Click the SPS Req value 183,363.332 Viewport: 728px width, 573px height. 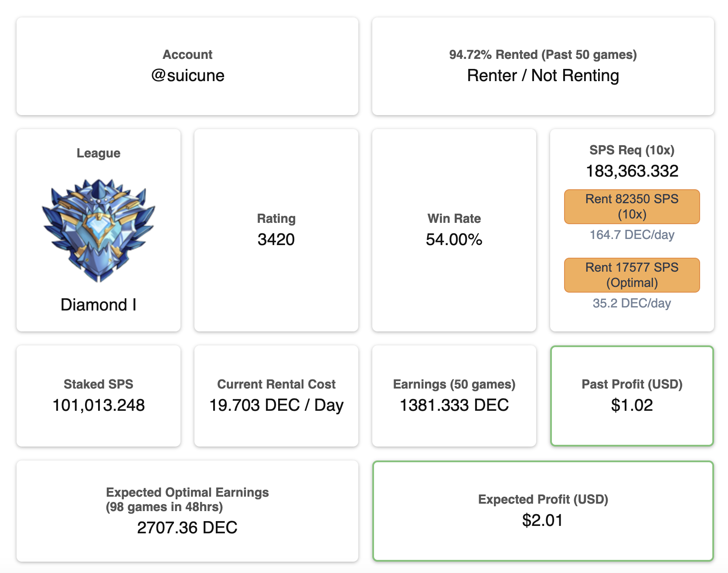[632, 171]
